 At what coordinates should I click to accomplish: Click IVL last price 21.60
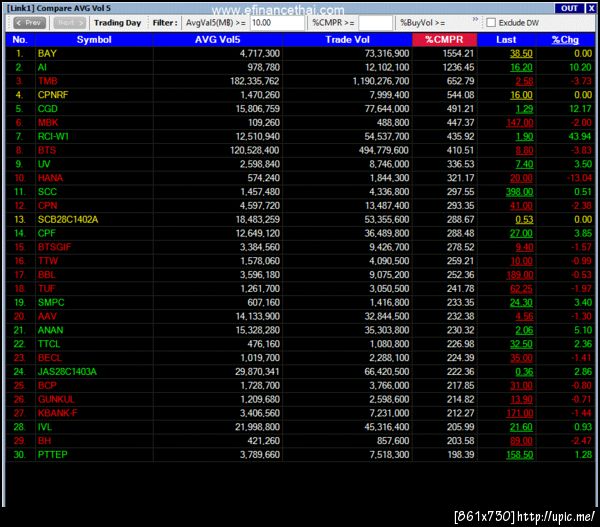tap(521, 427)
